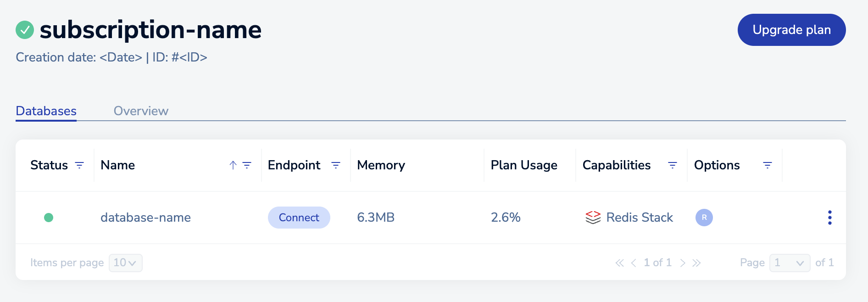The width and height of the screenshot is (868, 302).
Task: Select the Databases tab
Action: [46, 111]
